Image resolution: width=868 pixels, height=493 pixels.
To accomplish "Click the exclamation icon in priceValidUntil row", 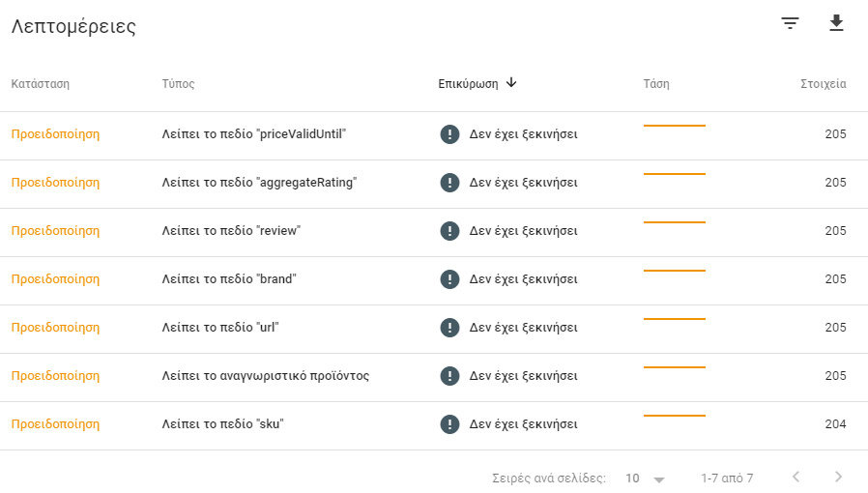I will click(x=449, y=134).
